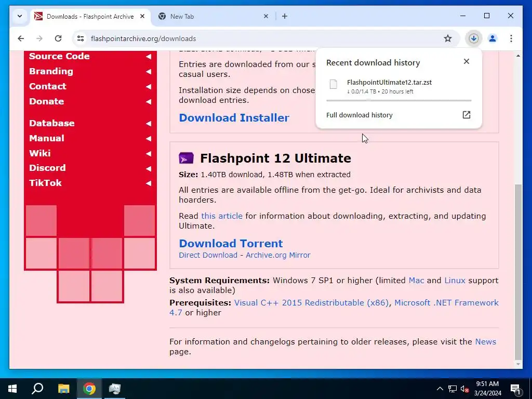Image resolution: width=532 pixels, height=399 pixels.
Task: Click the FlashpointUltimate12.tar.zst download entry name
Action: (389, 82)
